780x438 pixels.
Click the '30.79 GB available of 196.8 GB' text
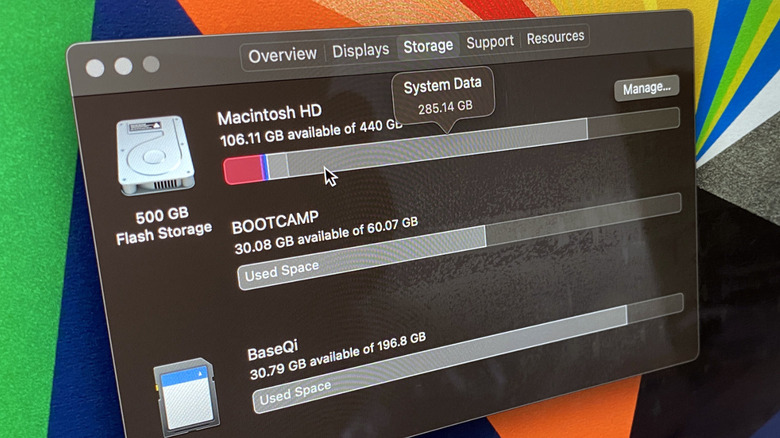click(x=338, y=356)
